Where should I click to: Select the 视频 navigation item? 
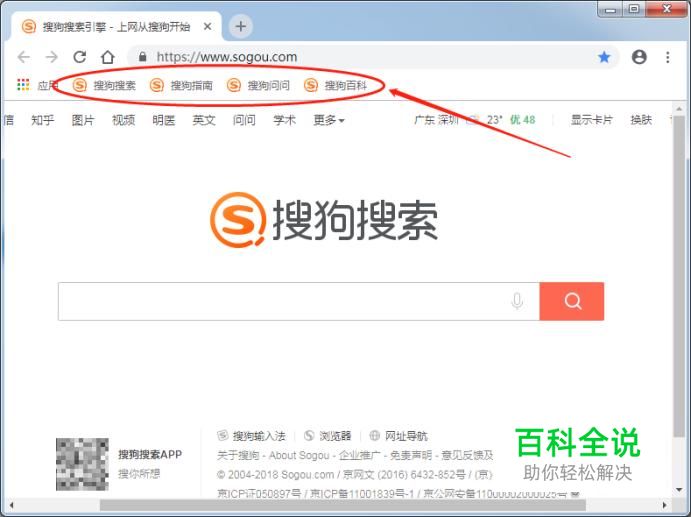coord(123,120)
